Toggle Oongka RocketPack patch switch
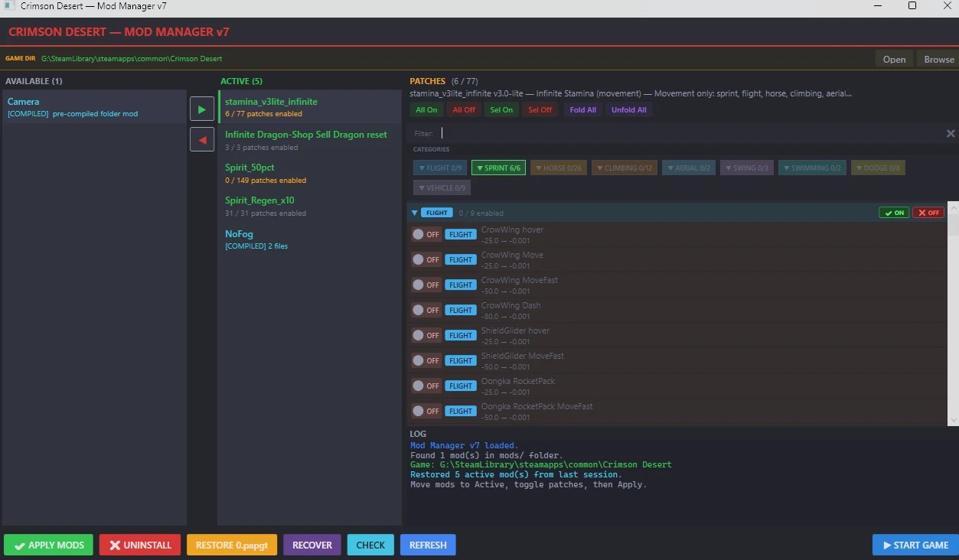The height and width of the screenshot is (560, 959). [426, 386]
